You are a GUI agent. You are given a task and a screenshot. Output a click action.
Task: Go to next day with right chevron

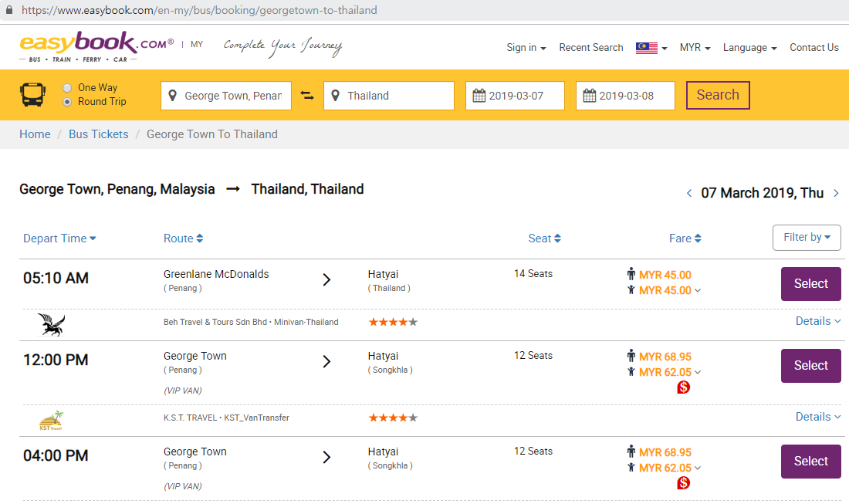click(x=836, y=193)
